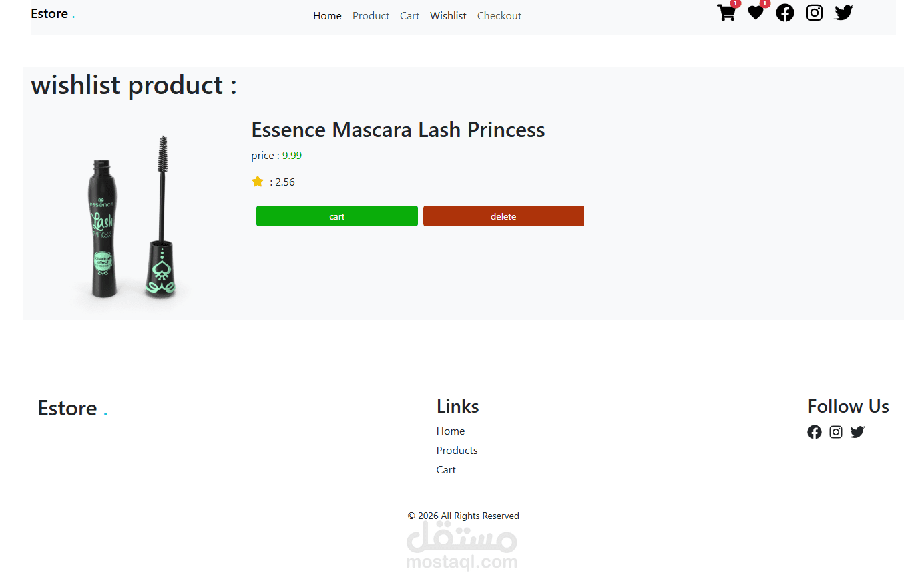Open the shopping cart icon in header
The height and width of the screenshot is (583, 924).
pyautogui.click(x=726, y=13)
